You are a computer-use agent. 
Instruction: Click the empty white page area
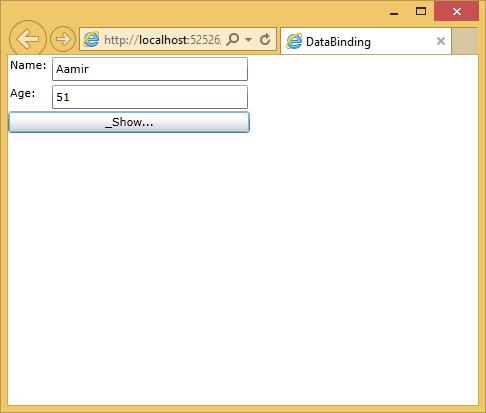243,267
